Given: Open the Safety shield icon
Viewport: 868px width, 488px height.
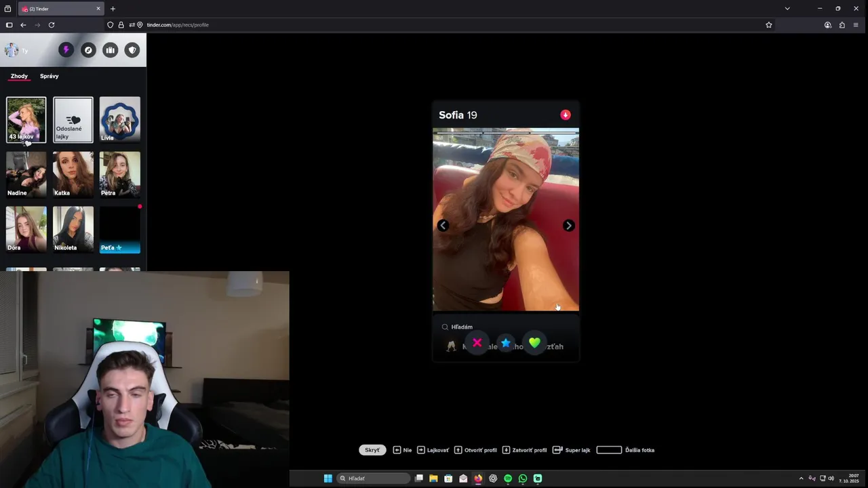Looking at the screenshot, I should 132,50.
